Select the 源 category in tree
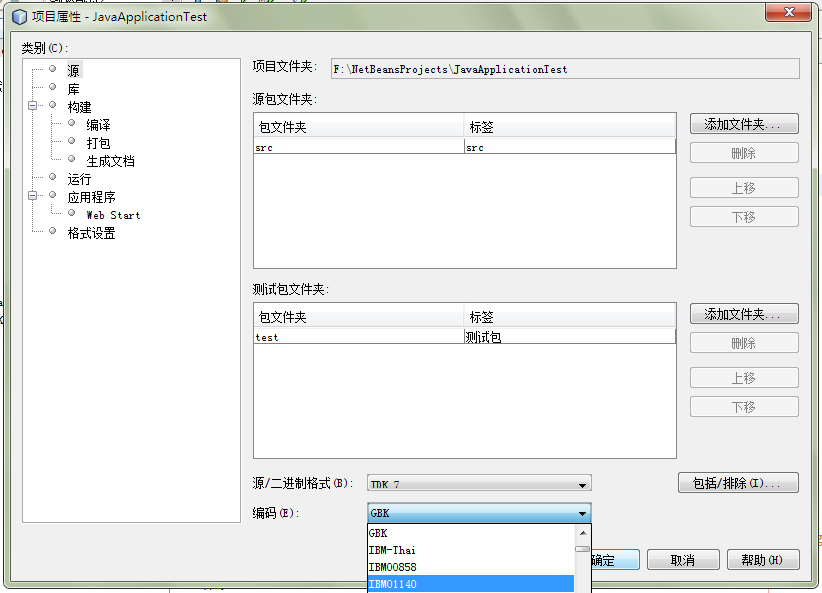The image size is (822, 593). tap(73, 70)
